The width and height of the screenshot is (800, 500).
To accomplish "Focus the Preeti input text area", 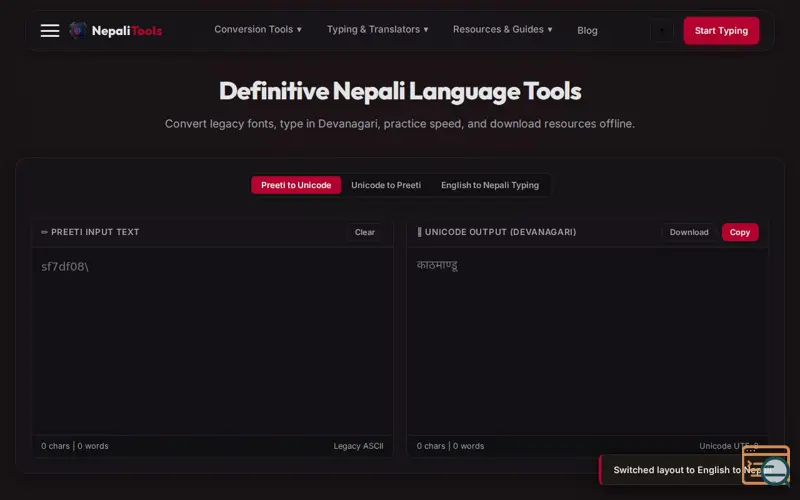I will pos(212,341).
